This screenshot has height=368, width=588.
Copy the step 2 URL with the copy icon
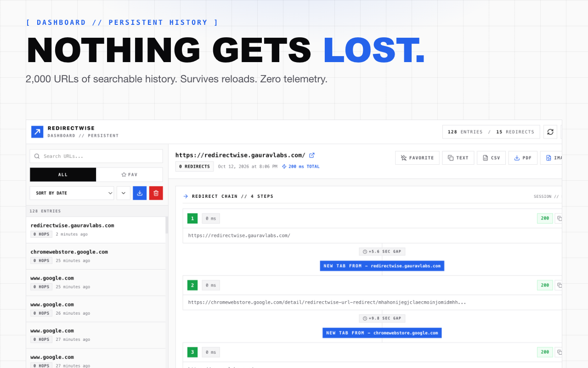pyautogui.click(x=559, y=285)
